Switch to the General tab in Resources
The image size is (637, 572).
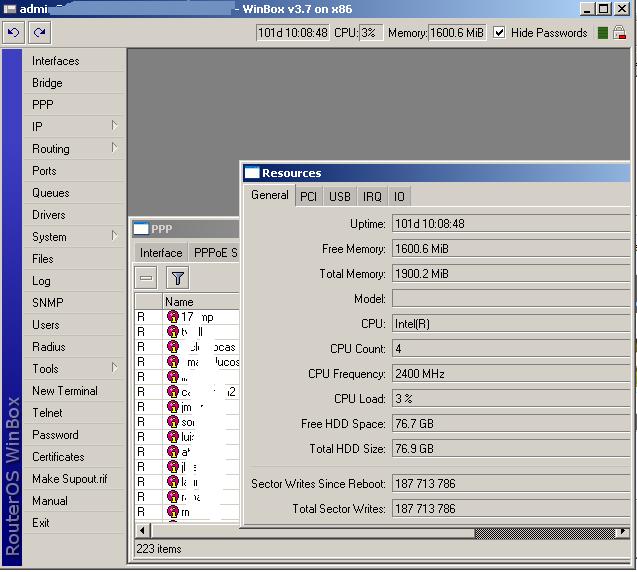pos(270,195)
